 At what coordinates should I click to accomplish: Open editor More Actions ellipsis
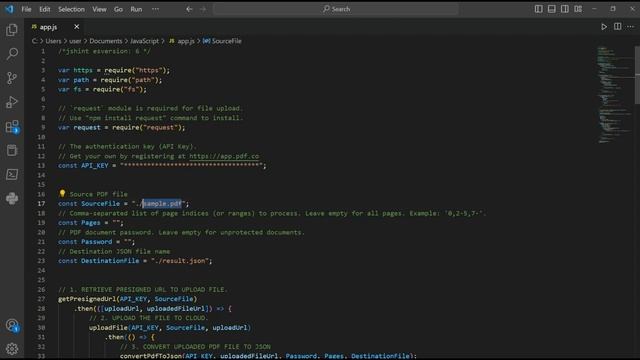631,27
